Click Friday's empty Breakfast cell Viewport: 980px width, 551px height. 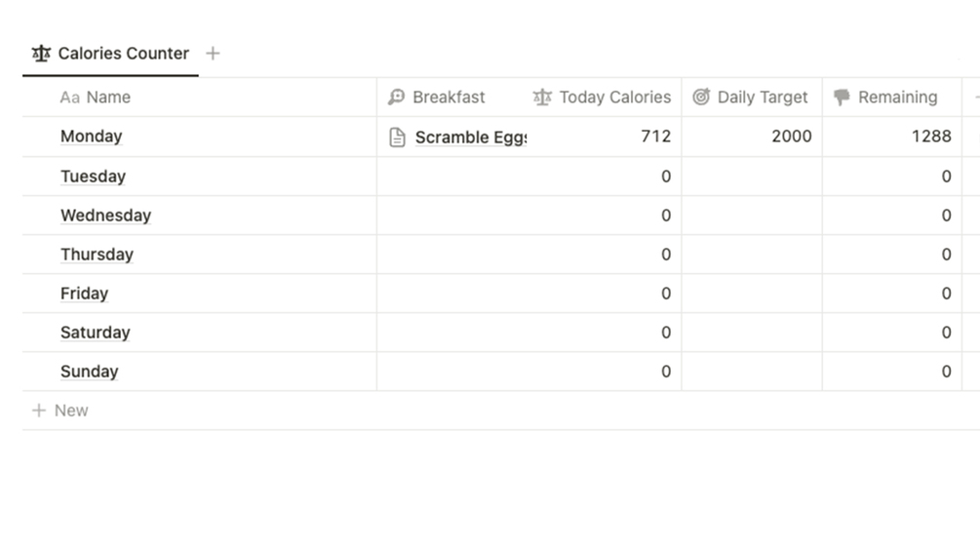pyautogui.click(x=451, y=294)
